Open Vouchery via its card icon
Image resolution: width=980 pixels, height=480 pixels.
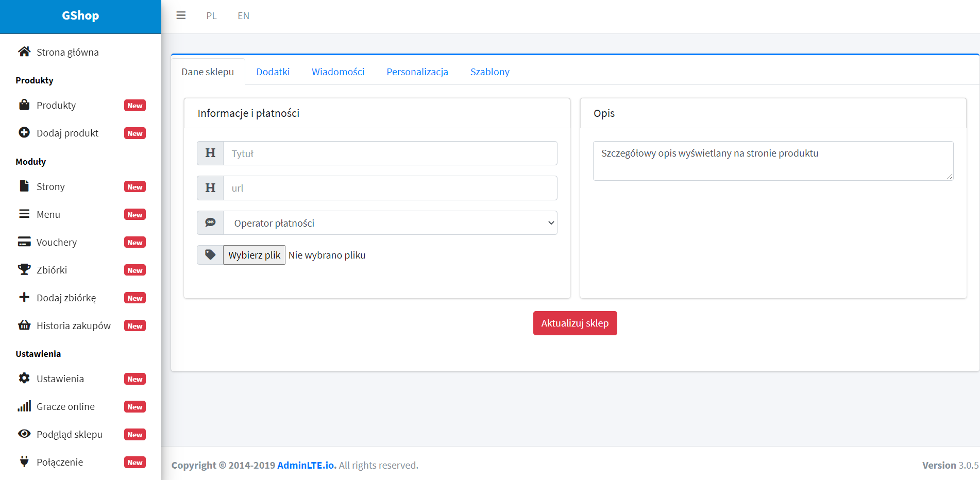24,242
